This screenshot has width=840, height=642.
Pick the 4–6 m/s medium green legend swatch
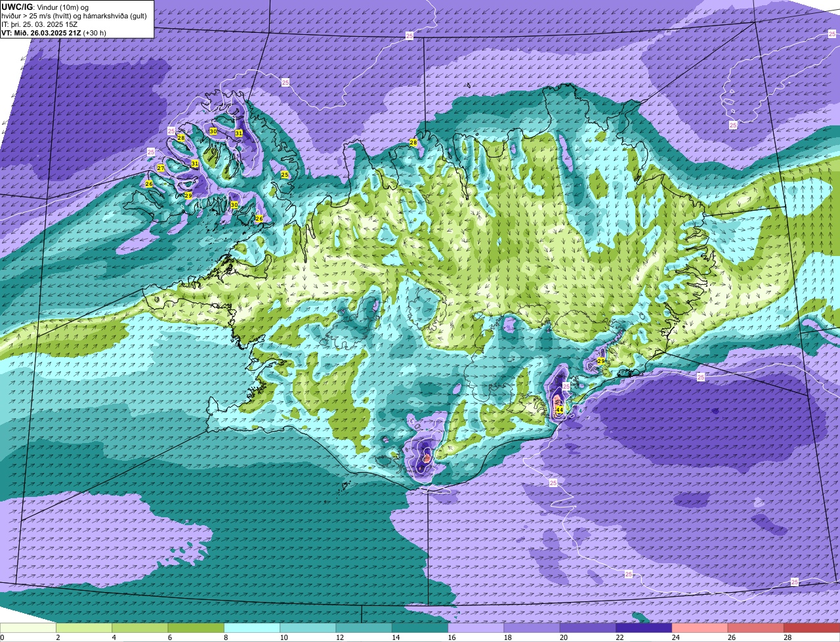pyautogui.click(x=140, y=628)
